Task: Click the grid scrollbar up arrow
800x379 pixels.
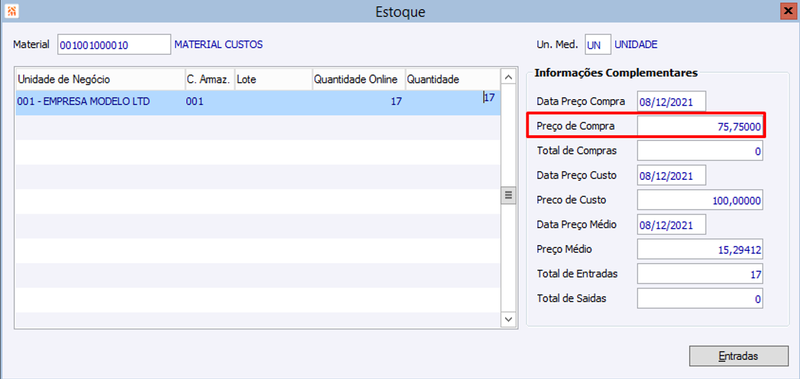Action: coord(508,77)
